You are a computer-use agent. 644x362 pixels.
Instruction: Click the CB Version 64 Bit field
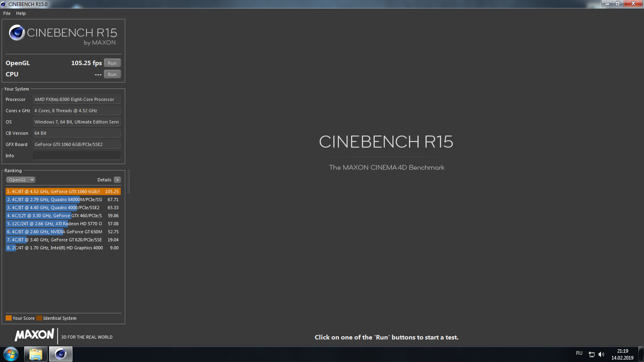(x=76, y=133)
